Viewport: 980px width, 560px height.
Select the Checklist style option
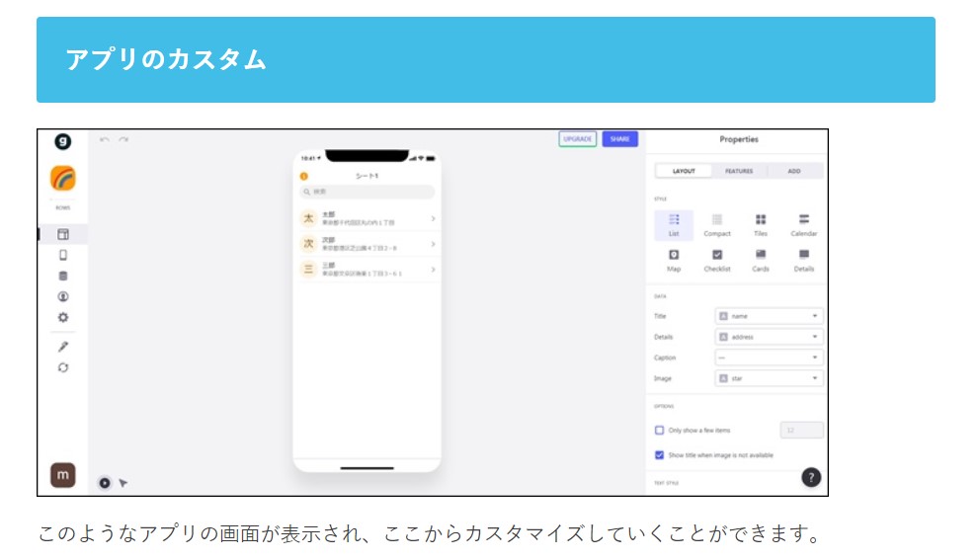[717, 256]
